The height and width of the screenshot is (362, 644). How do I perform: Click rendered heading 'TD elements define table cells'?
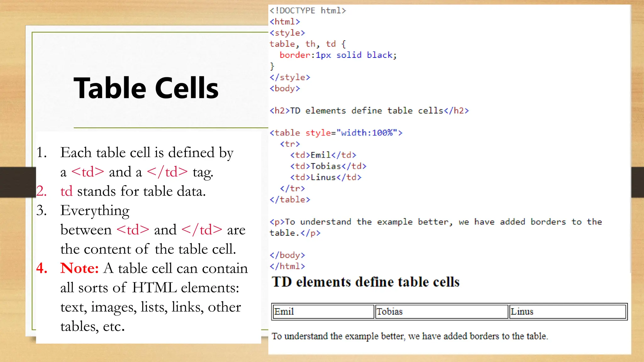click(366, 282)
